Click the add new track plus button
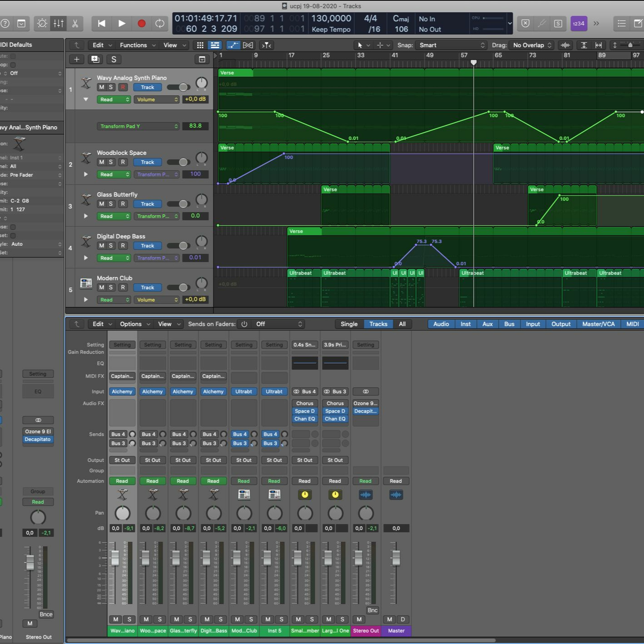644x644 pixels. coord(77,59)
